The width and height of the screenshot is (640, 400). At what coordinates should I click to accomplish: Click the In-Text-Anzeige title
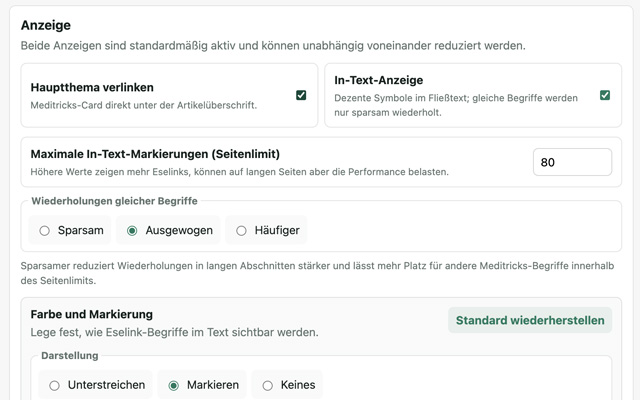378,80
